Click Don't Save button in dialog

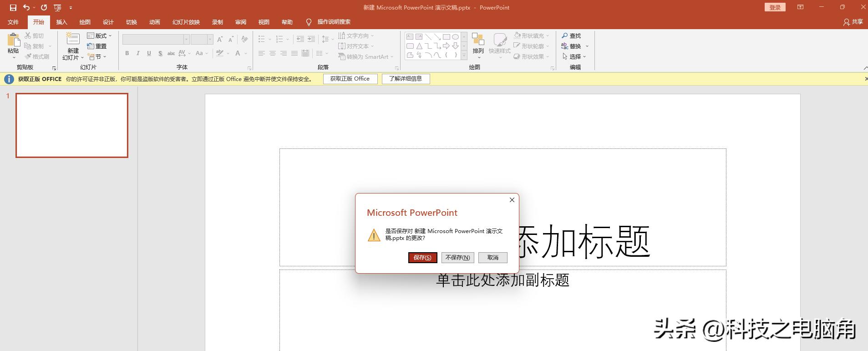click(458, 258)
